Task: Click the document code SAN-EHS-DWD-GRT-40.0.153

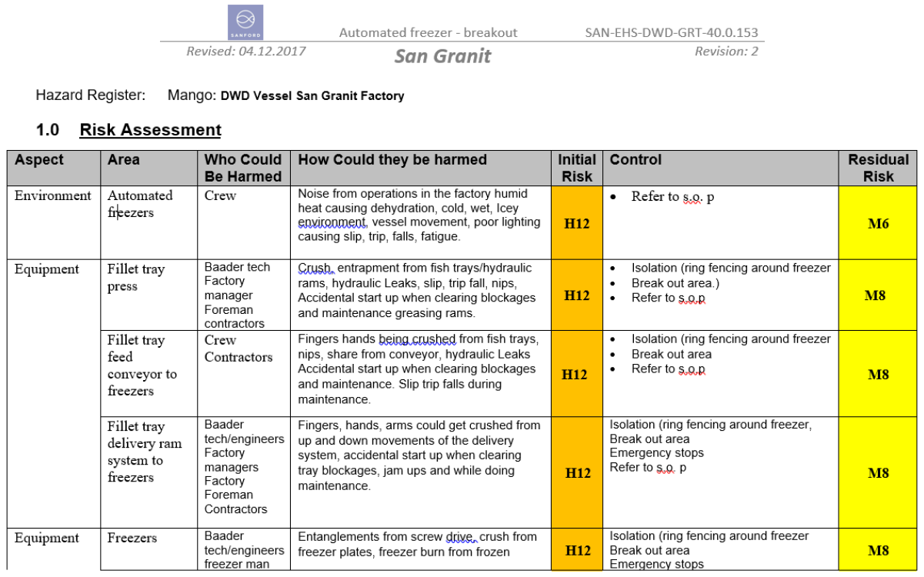Action: click(671, 32)
